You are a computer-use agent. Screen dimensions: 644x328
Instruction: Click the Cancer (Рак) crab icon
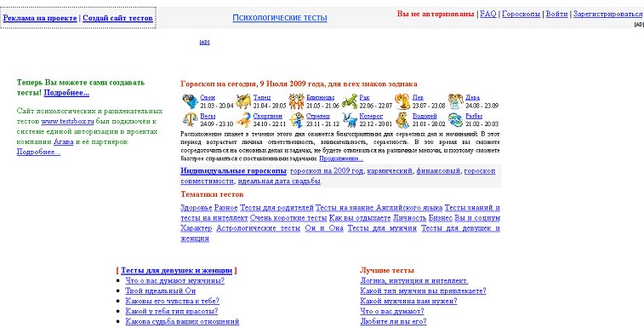[350, 101]
